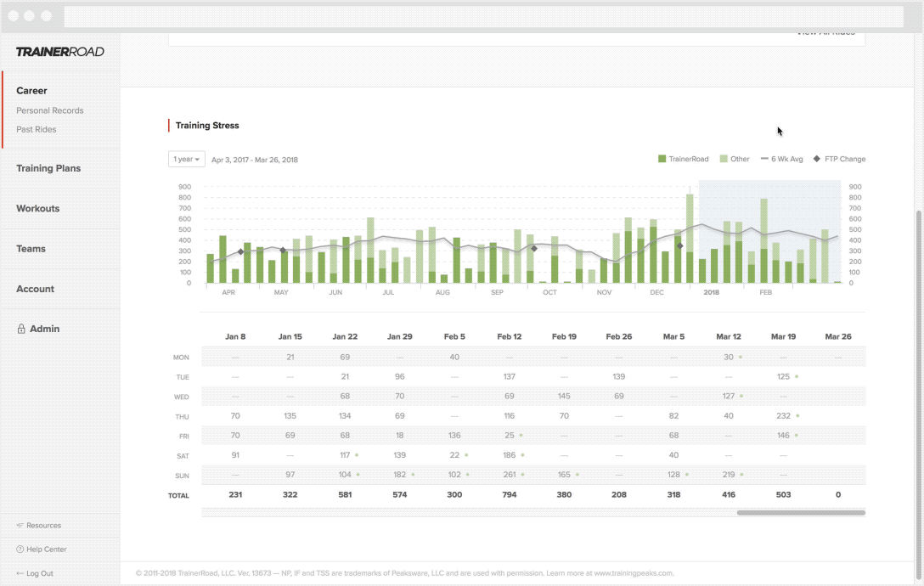Go to Training Plans
This screenshot has width=924, height=586.
[48, 169]
